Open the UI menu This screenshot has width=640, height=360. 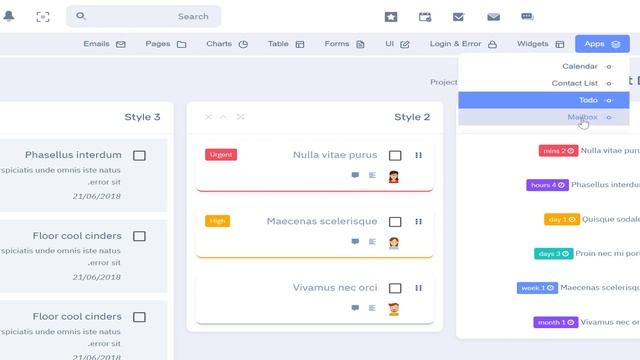397,44
